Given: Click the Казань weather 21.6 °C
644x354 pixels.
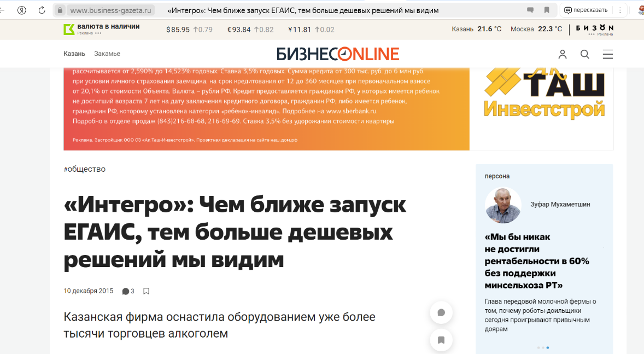Looking at the screenshot, I should [476, 29].
